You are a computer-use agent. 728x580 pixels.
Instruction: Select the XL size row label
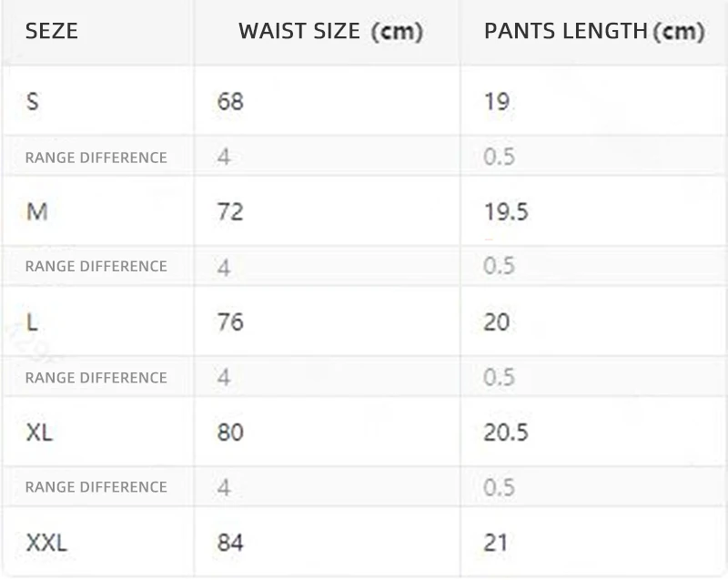[x=39, y=432]
